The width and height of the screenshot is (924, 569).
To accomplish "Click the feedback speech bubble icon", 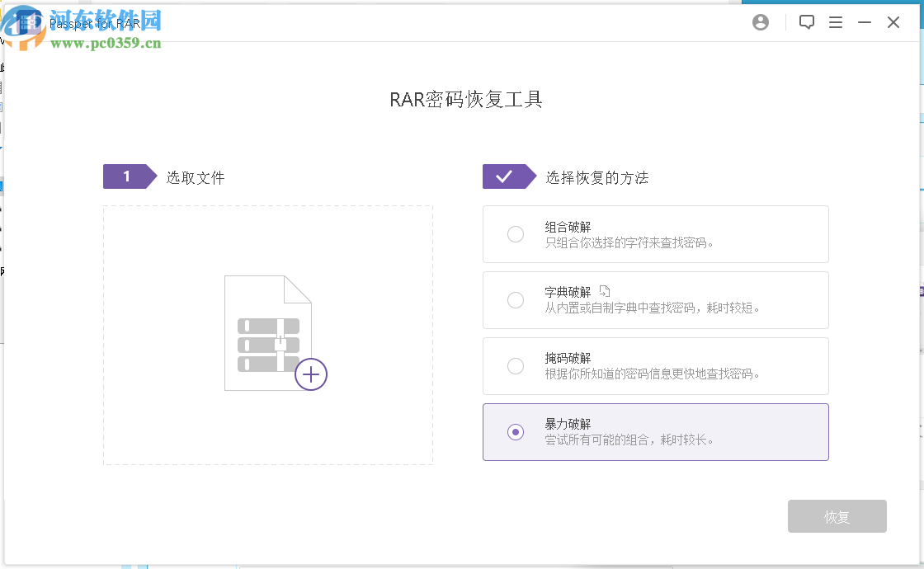I will pos(807,22).
